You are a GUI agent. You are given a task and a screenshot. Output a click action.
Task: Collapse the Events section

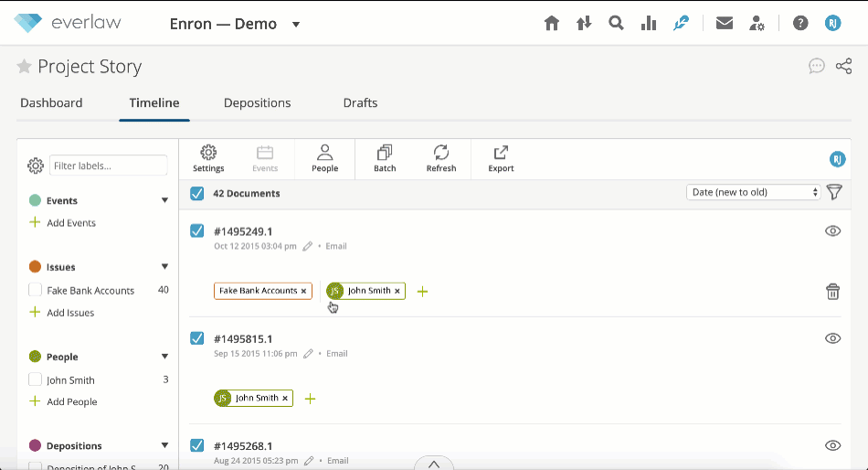point(164,200)
